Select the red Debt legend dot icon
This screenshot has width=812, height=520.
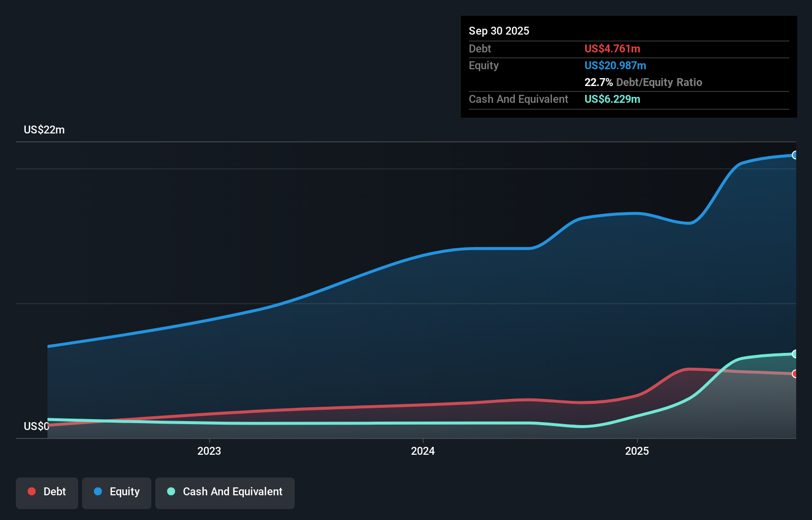(31, 491)
